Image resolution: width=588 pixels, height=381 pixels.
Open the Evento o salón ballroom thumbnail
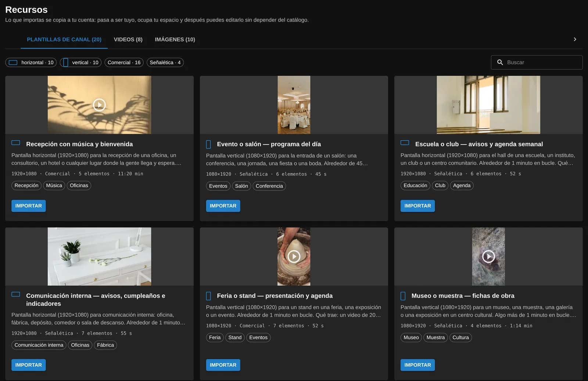(294, 105)
